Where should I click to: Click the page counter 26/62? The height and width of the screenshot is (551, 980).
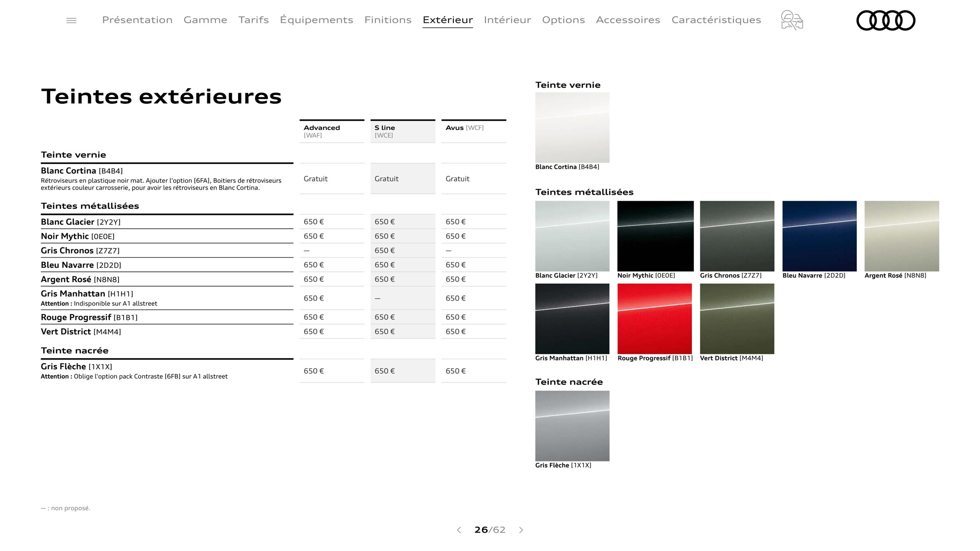pos(490,530)
